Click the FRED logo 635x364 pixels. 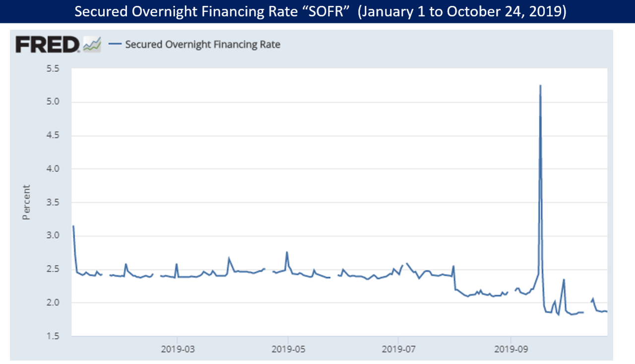tap(47, 44)
